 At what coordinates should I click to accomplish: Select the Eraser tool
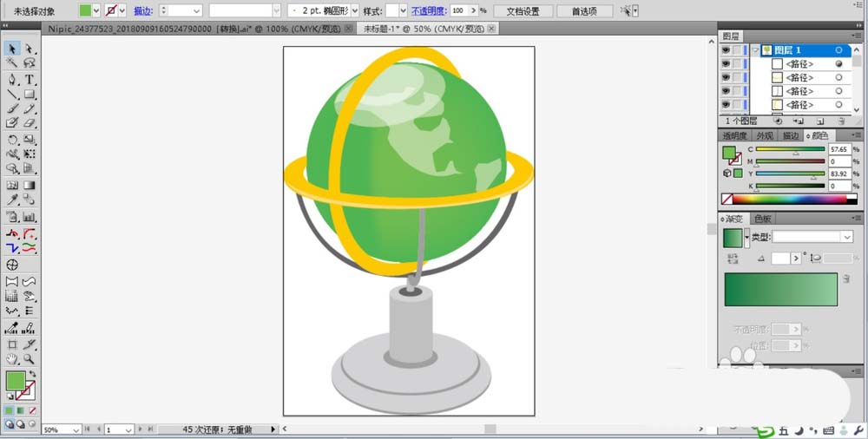(29, 123)
